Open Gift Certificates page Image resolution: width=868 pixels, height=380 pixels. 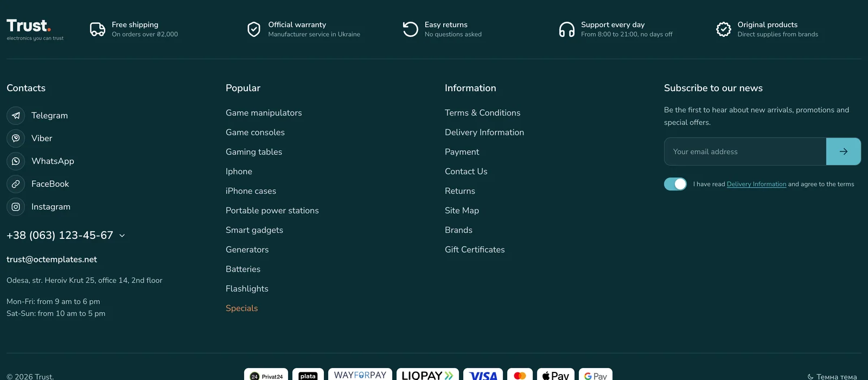[475, 250]
